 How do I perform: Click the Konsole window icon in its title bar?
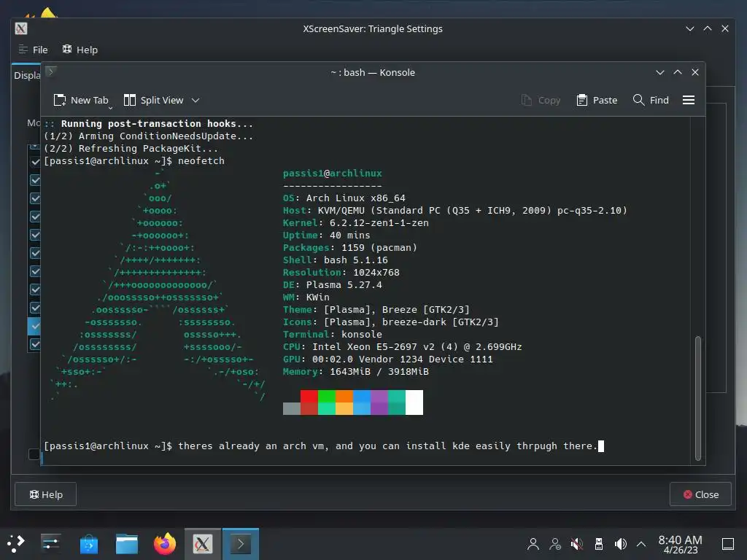coord(51,71)
